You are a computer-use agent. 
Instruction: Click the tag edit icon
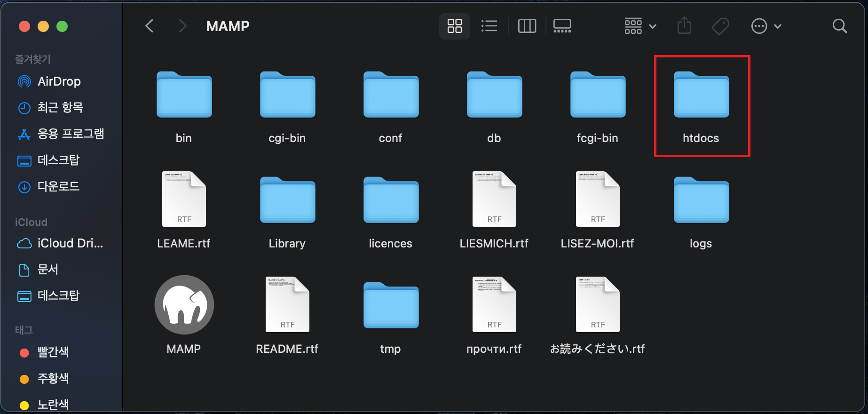coord(720,26)
